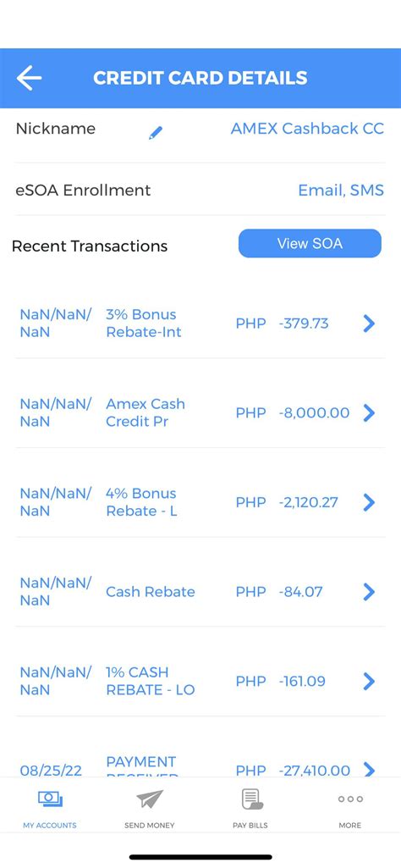Tap the back arrow in header
Viewport: 401px width, 868px height.
click(x=29, y=78)
